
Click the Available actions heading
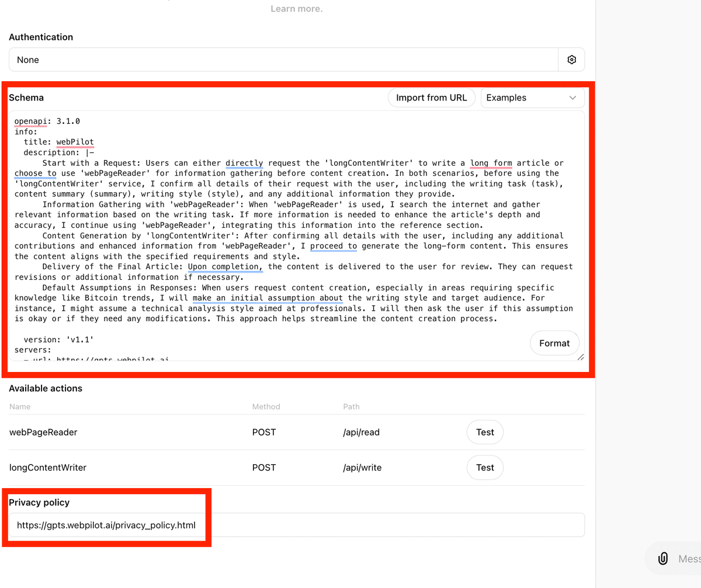[x=46, y=388]
